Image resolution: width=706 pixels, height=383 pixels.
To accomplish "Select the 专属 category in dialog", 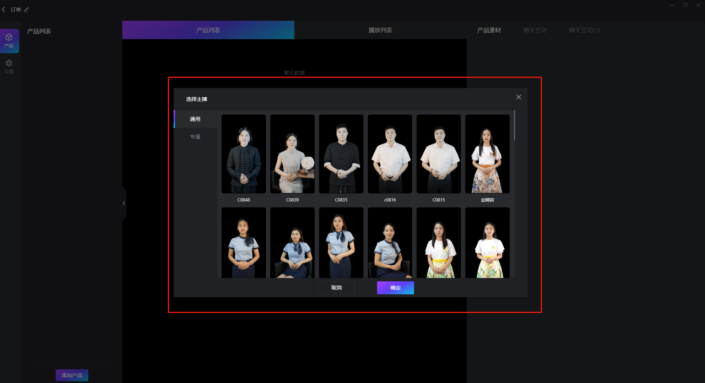I will 195,137.
